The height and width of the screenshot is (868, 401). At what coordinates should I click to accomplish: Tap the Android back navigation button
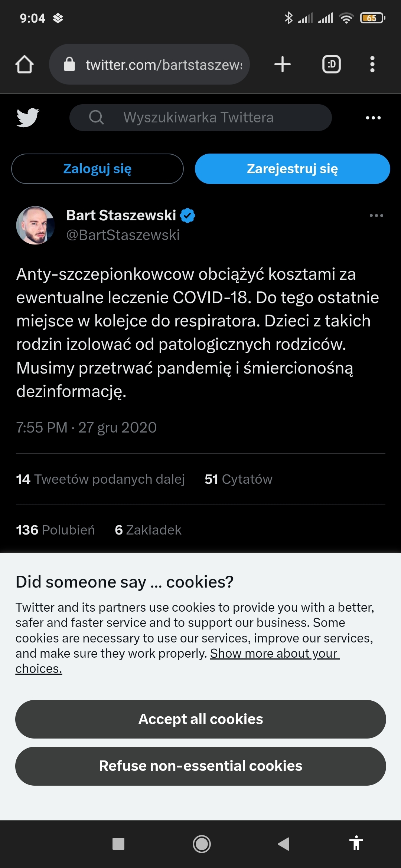coord(284,844)
